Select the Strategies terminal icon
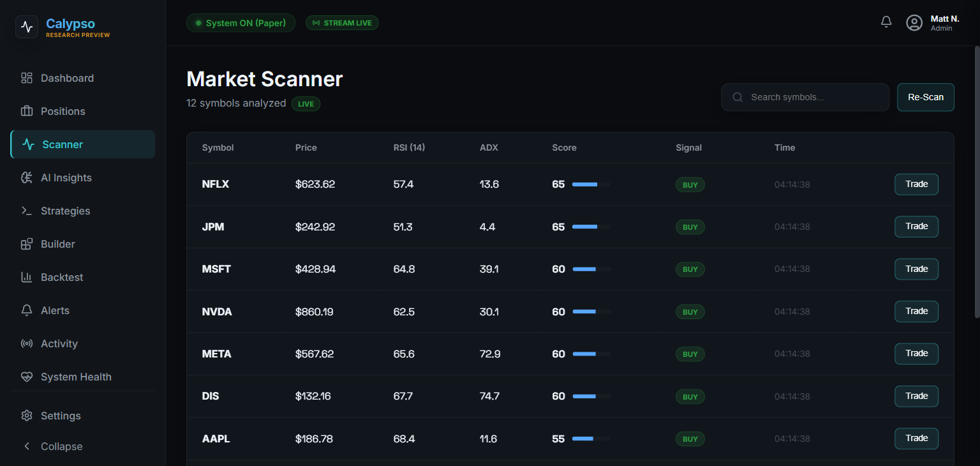The image size is (980, 466). [26, 211]
